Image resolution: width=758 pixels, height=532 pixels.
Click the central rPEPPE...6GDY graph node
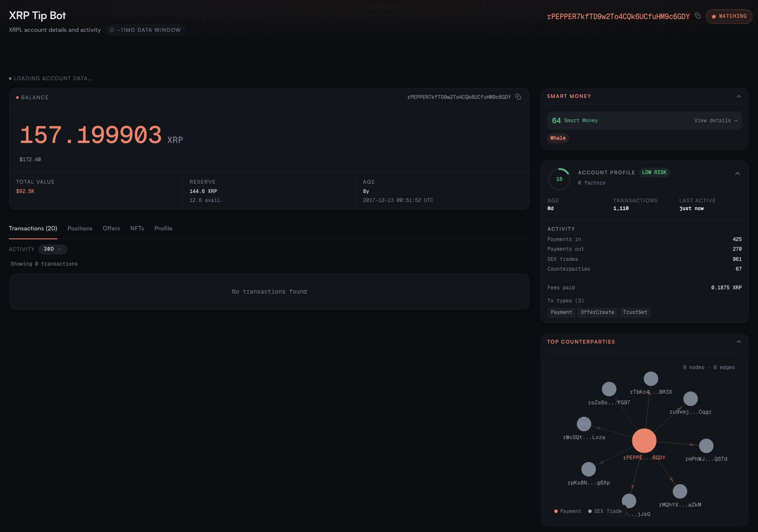coord(644,440)
